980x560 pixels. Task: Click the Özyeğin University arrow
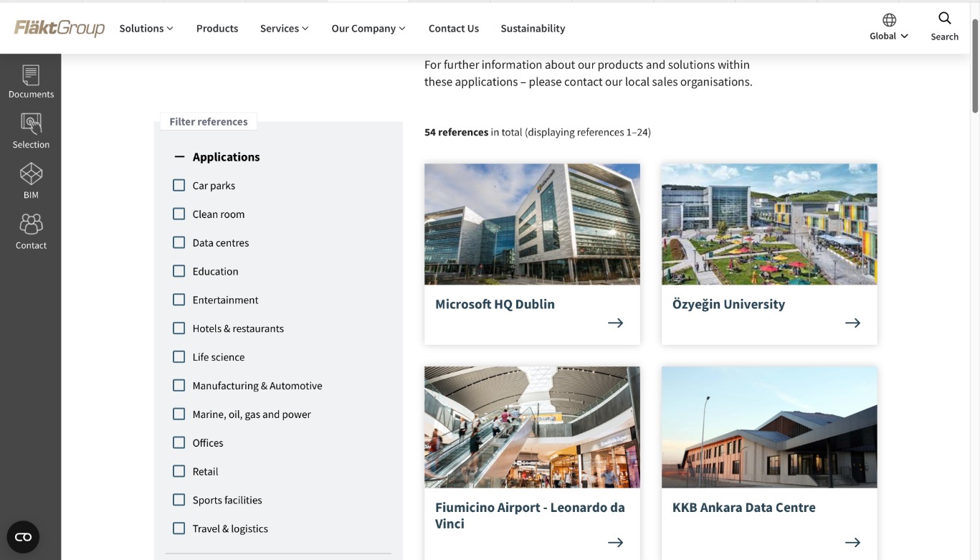[x=852, y=323]
